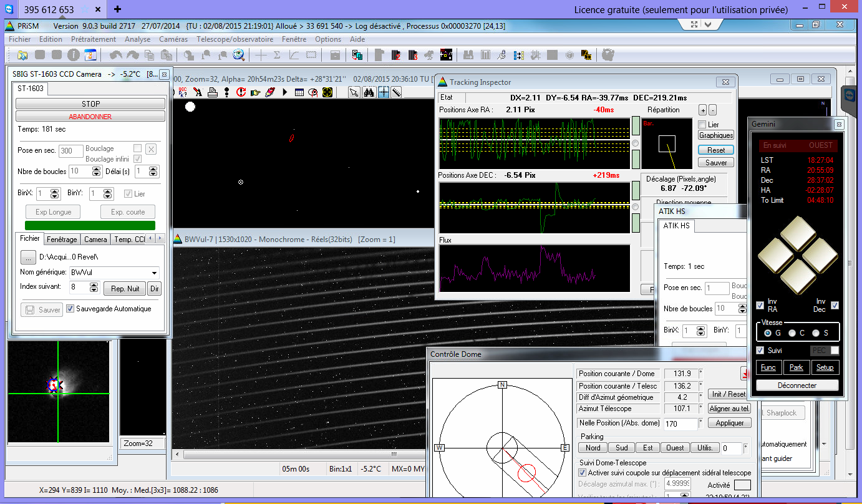
Task: Switch to the Fenêtrage tab
Action: [x=62, y=239]
